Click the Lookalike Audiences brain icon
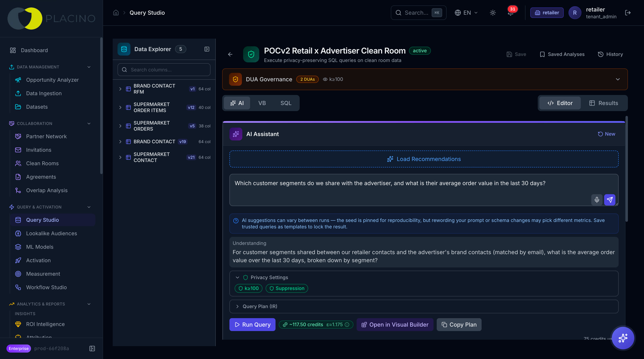This screenshot has width=644, height=359. point(18,233)
